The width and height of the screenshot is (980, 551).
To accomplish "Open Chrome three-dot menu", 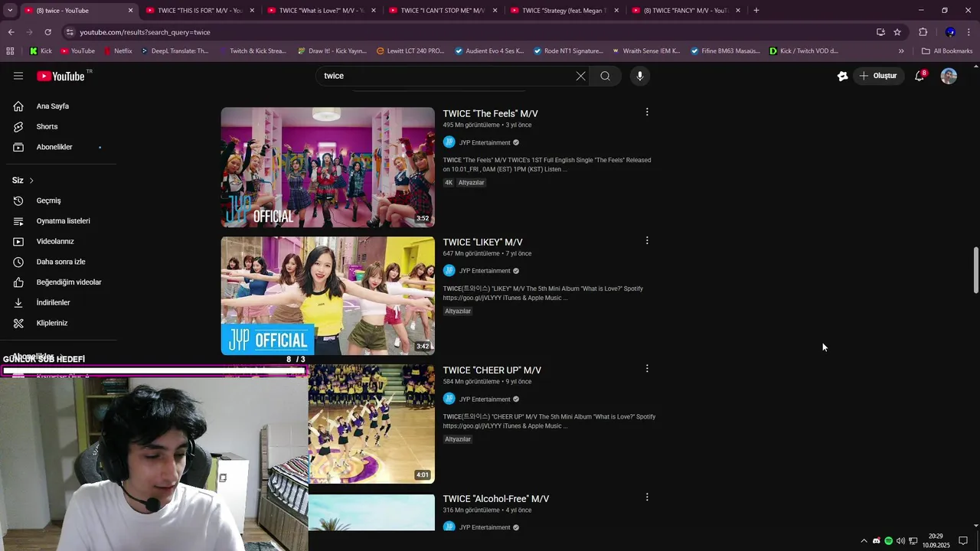I will click(969, 32).
